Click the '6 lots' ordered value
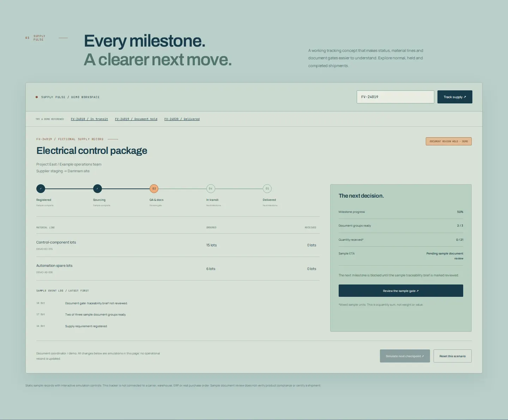The width and height of the screenshot is (508, 420). [211, 269]
